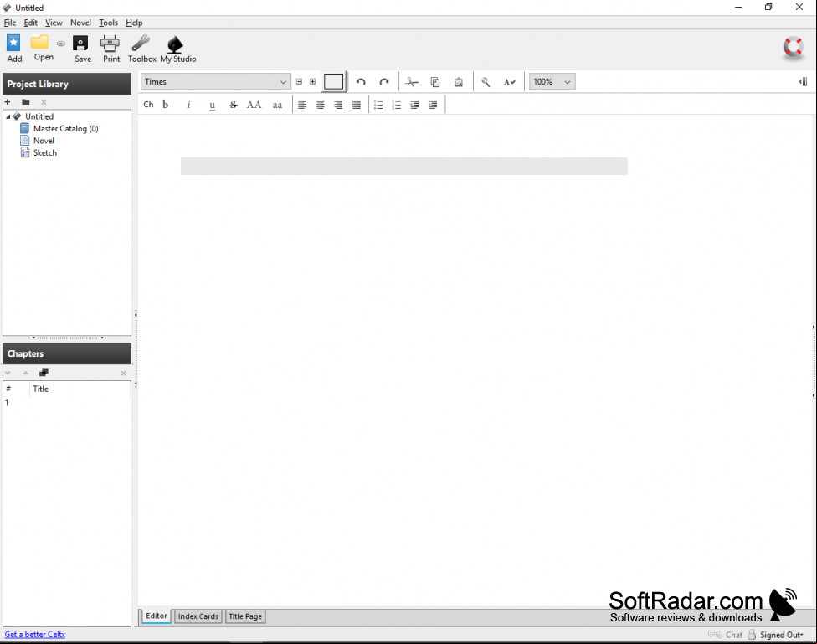Save the project with Save icon
The width and height of the screenshot is (817, 644).
click(x=80, y=44)
